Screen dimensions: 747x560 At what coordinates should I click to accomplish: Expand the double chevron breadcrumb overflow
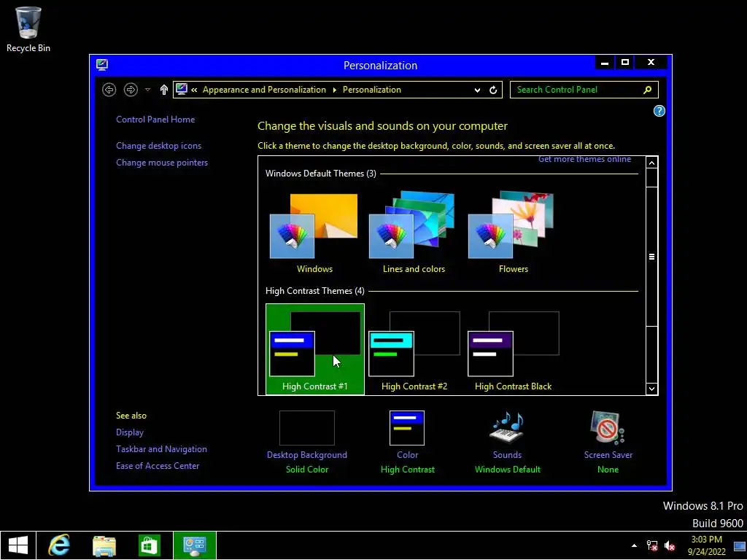pyautogui.click(x=194, y=90)
